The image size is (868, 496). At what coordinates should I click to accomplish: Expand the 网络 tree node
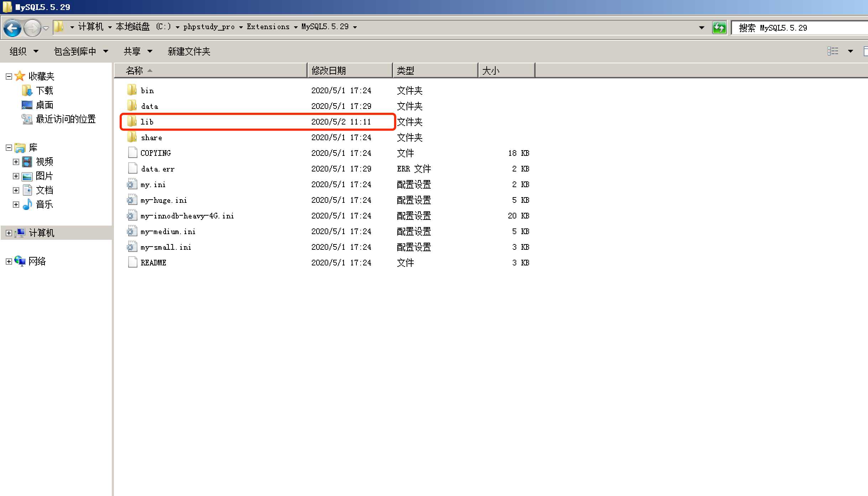coord(9,261)
